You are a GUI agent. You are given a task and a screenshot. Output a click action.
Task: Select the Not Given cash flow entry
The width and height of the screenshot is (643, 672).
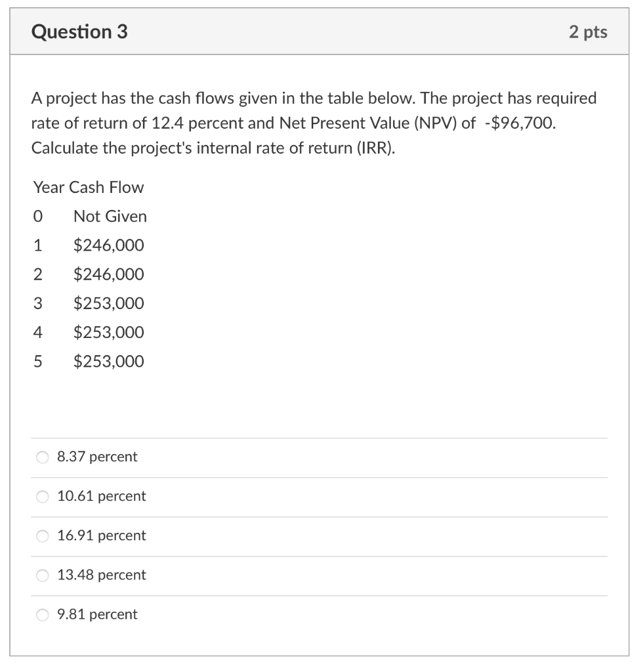(109, 216)
